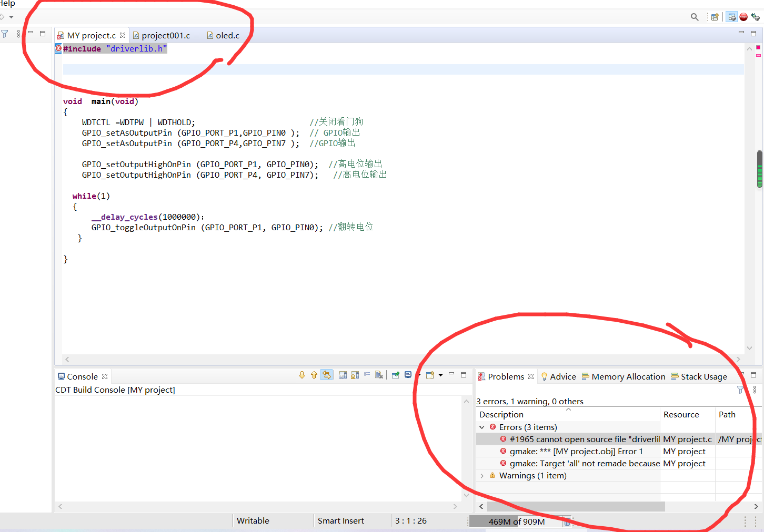The height and width of the screenshot is (532, 764).
Task: Click the editor vertical scrollbar up arrow
Action: pos(749,48)
